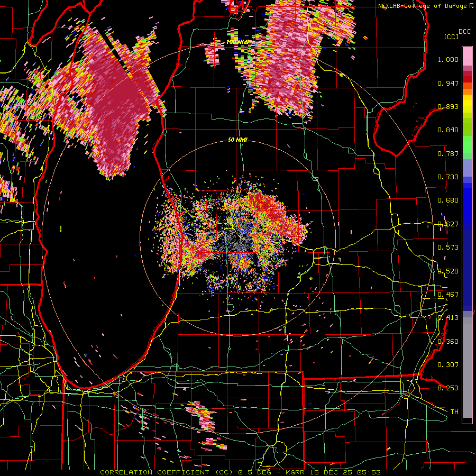The image size is (476, 476).
Task: Select the 0.360 scale value
Action: pyautogui.click(x=448, y=342)
